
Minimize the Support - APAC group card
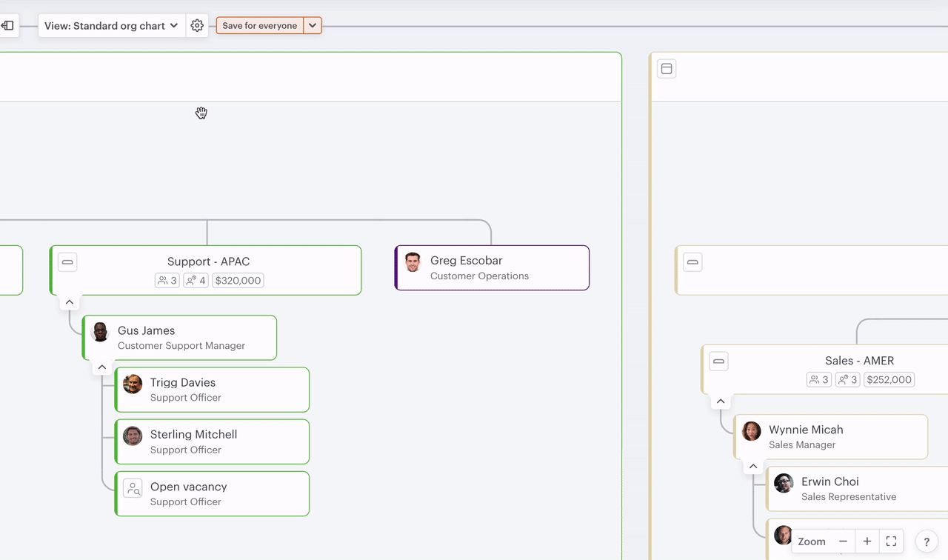tap(67, 262)
